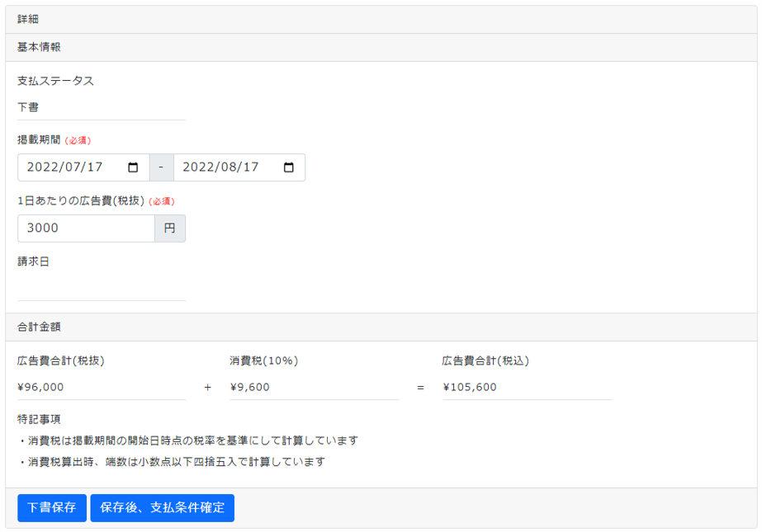Screen dimensions: 762x532
Task: Collapse the 合計金額 section header
Action: click(381, 327)
